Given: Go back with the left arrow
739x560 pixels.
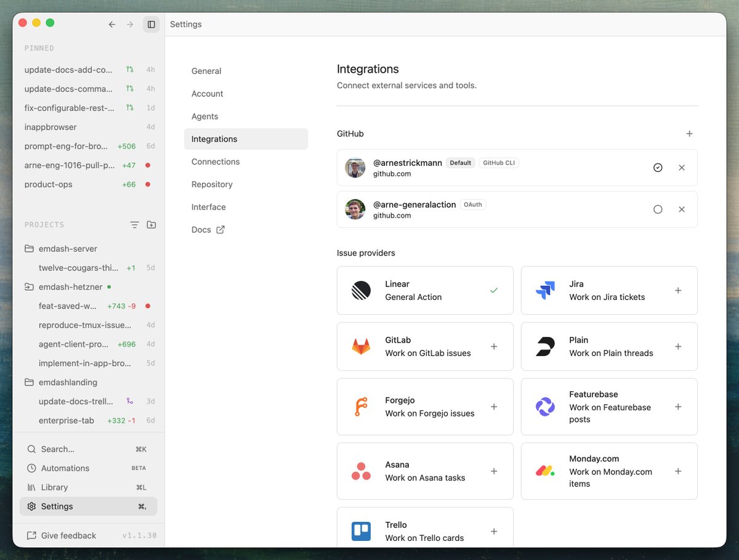Looking at the screenshot, I should coord(112,25).
